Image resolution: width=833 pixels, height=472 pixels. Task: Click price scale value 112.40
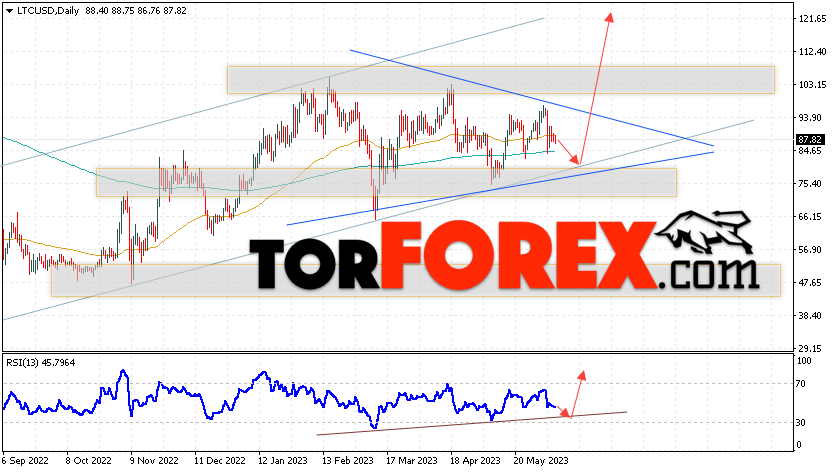[813, 52]
